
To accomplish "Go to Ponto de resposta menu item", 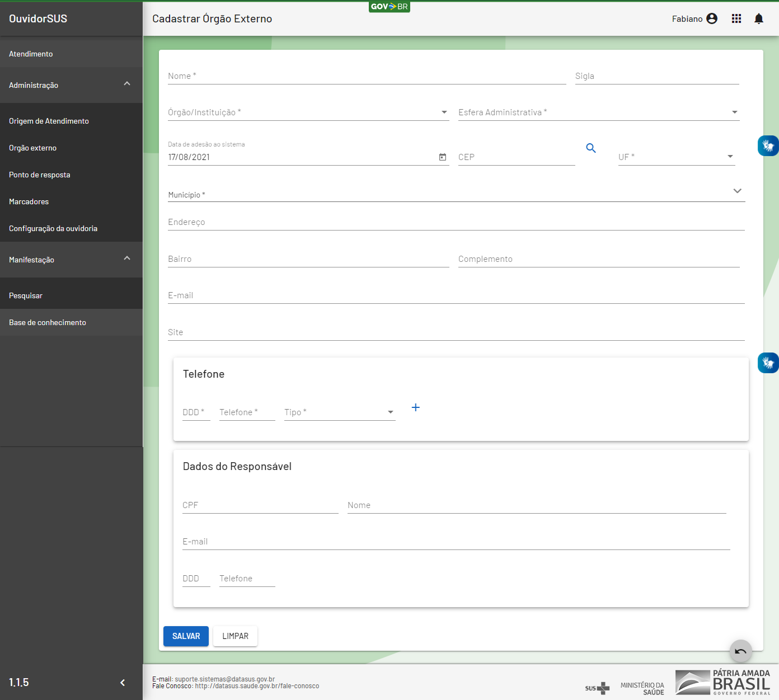I will point(40,175).
